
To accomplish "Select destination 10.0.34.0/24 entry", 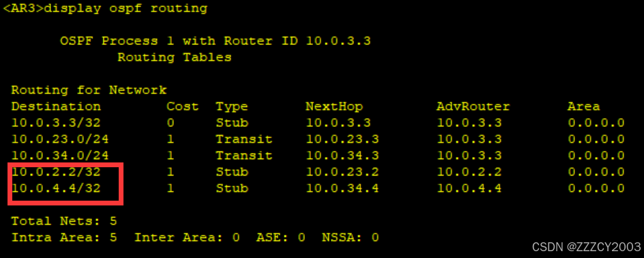I will tap(60, 156).
